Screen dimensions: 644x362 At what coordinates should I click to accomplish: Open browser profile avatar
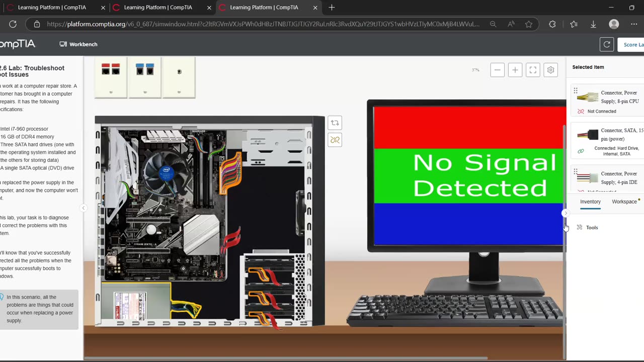[x=614, y=24]
